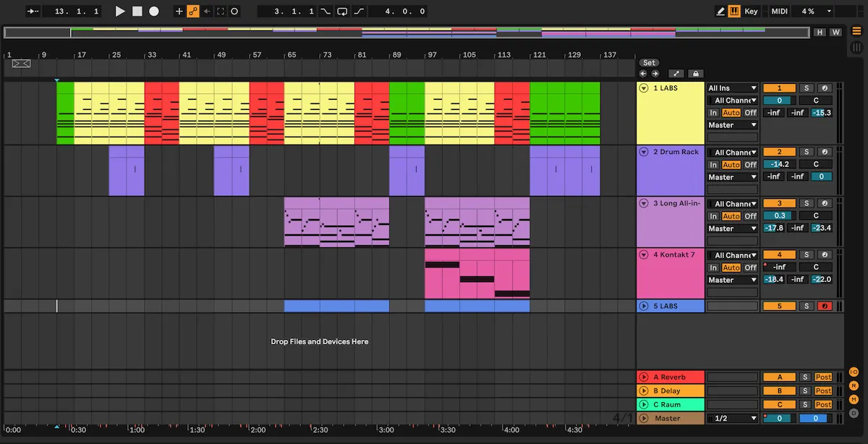Start playback with the Play button
Screen dimensions: 868x444
pyautogui.click(x=120, y=12)
